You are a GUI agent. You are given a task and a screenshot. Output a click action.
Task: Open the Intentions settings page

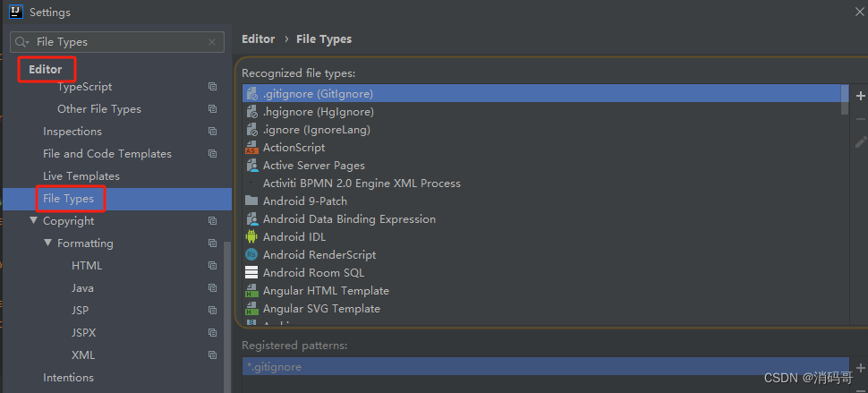click(69, 378)
